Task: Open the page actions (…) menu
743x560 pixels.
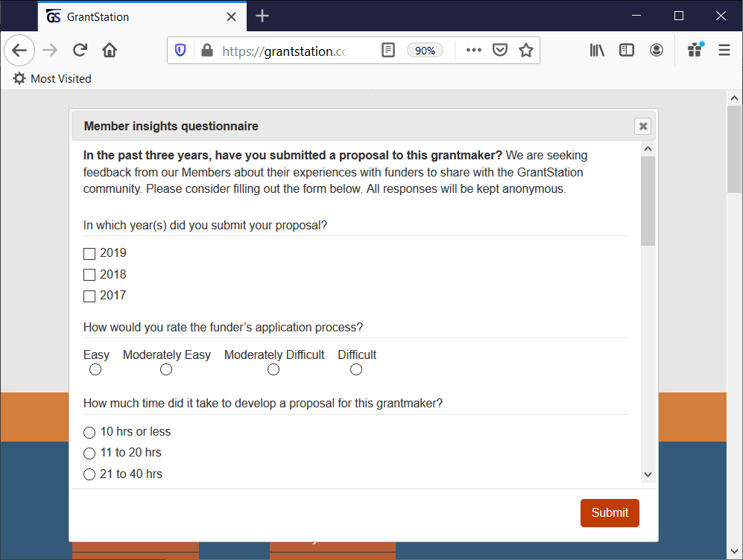Action: [x=473, y=50]
